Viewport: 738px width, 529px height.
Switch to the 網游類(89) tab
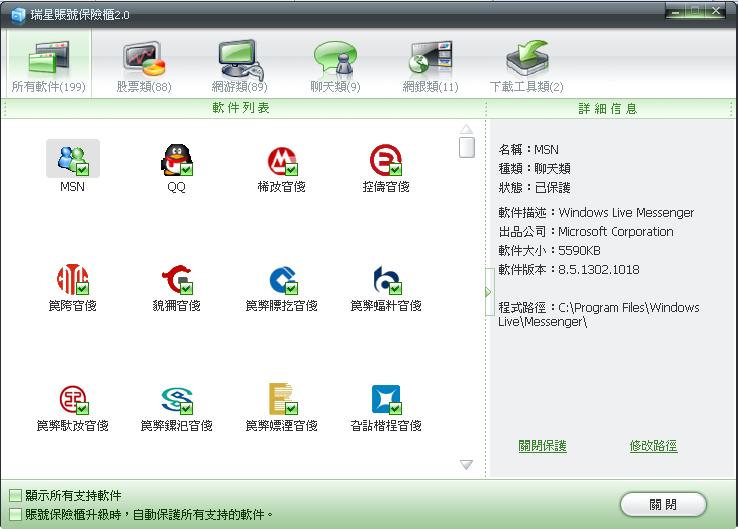[x=240, y=65]
